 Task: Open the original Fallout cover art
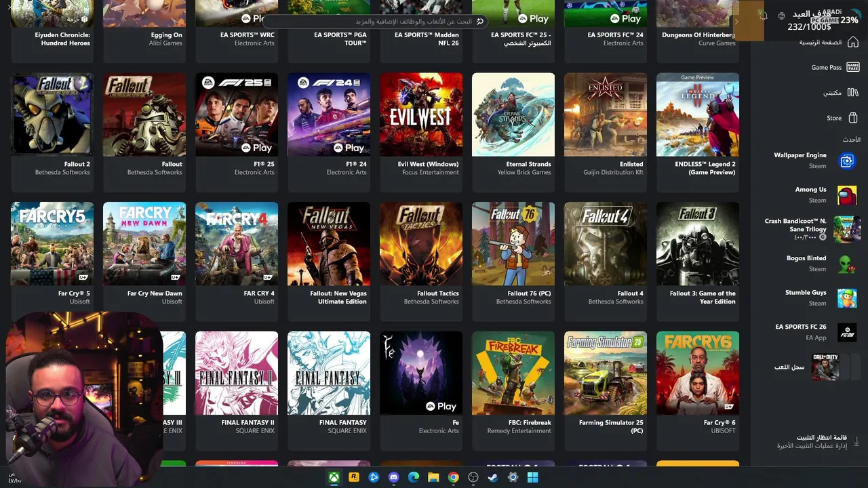coord(144,115)
